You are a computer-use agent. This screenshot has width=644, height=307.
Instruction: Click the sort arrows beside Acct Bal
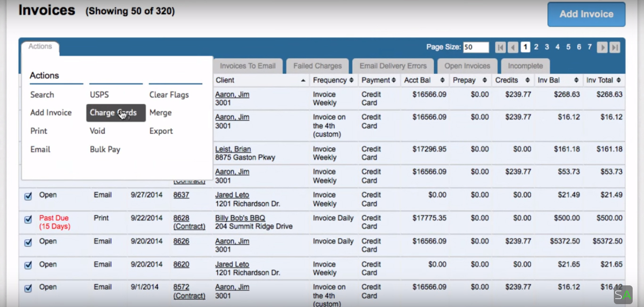[x=442, y=81]
